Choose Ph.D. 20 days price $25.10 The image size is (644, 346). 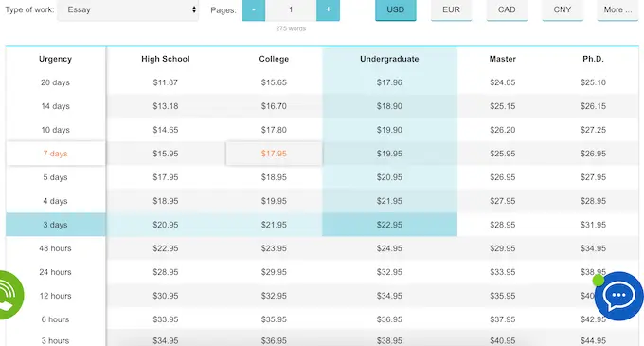[x=593, y=82]
